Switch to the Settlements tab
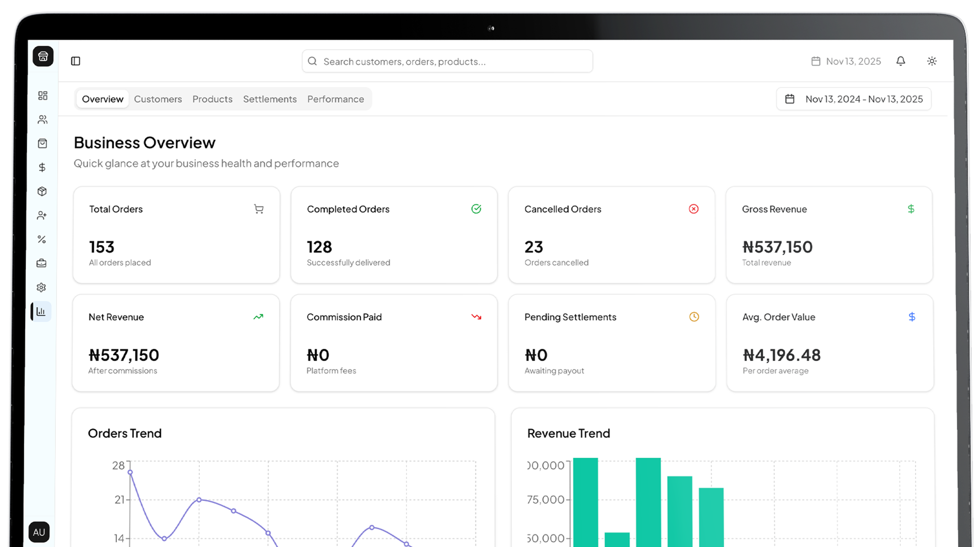Viewport: 980px width, 547px height. point(270,99)
